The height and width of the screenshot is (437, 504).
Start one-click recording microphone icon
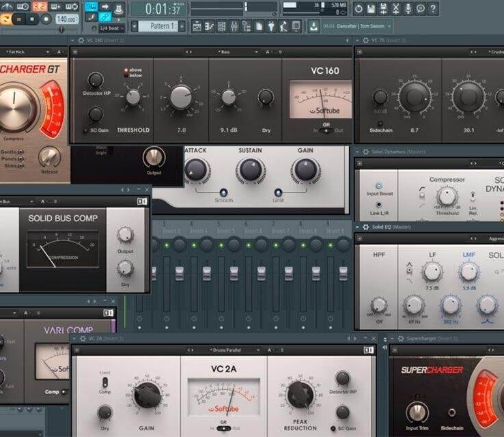pyautogui.click(x=408, y=9)
